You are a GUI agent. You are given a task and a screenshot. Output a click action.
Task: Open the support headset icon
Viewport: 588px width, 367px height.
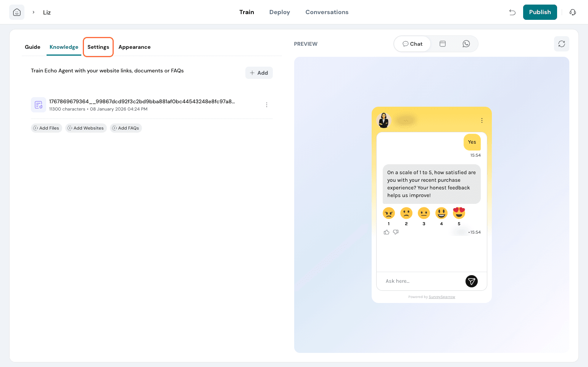point(572,12)
